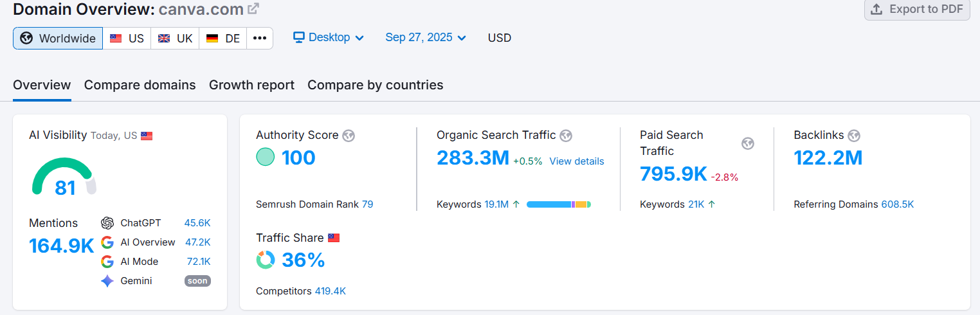Viewport: 980px width, 315px height.
Task: Click the USD currency label
Action: pos(500,38)
